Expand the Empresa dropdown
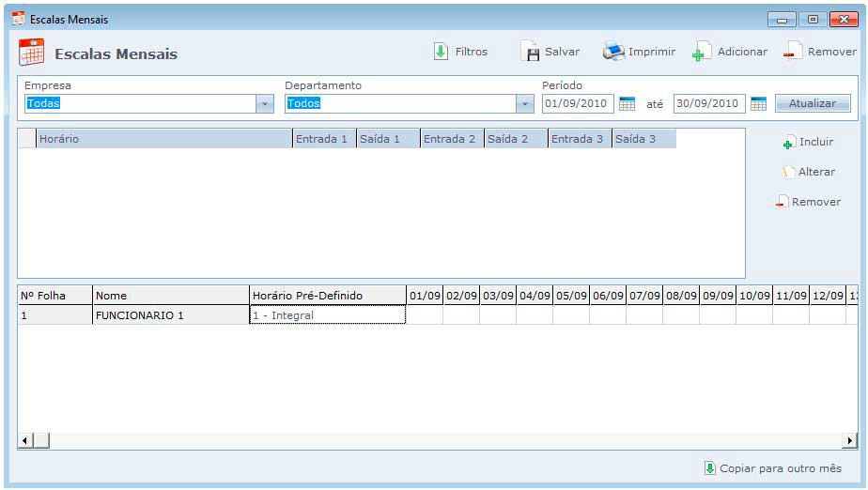The height and width of the screenshot is (490, 868). pyautogui.click(x=265, y=104)
